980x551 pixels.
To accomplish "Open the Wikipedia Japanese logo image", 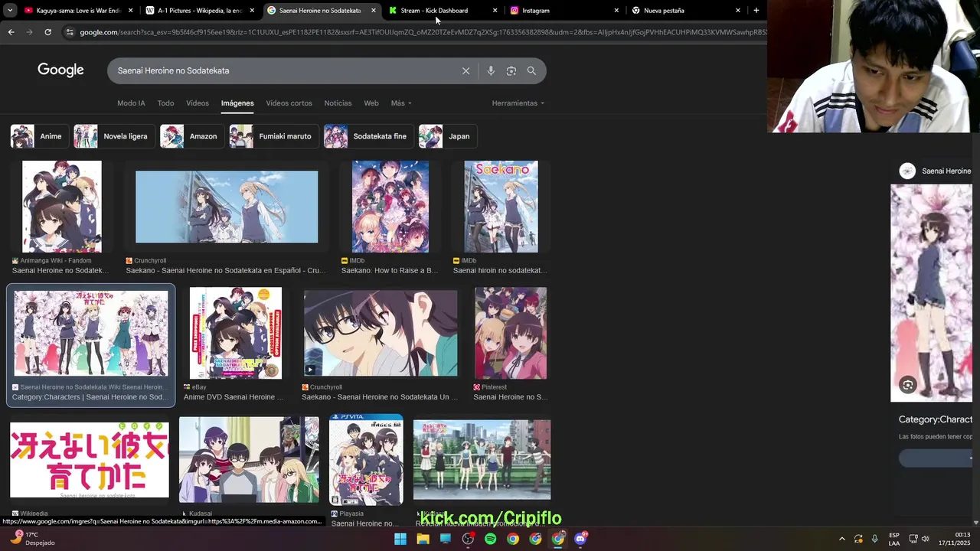I will (x=90, y=459).
